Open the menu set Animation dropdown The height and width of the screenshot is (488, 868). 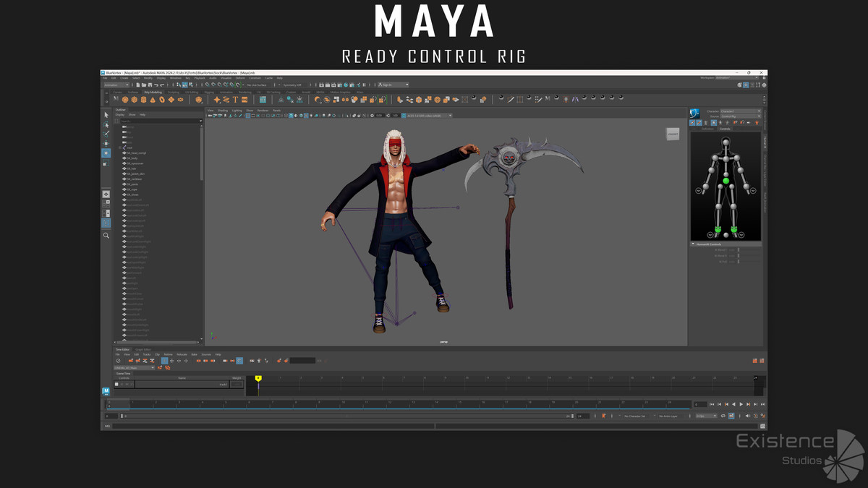click(116, 85)
